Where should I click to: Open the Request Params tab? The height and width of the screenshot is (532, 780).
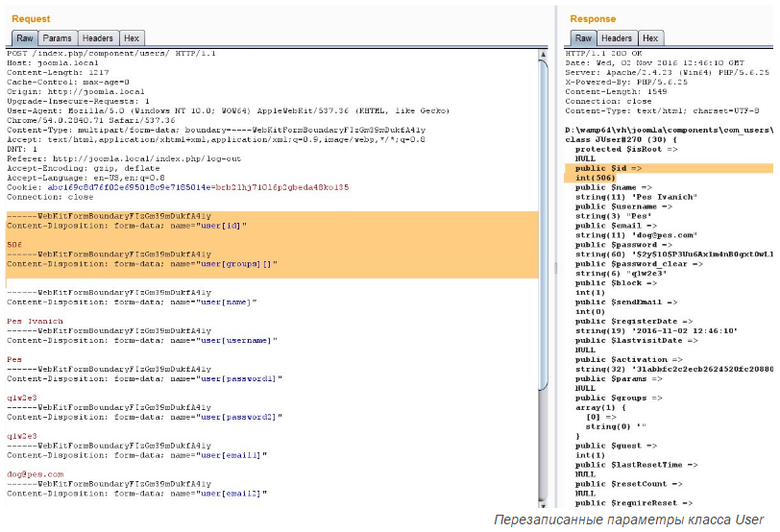pyautogui.click(x=57, y=38)
